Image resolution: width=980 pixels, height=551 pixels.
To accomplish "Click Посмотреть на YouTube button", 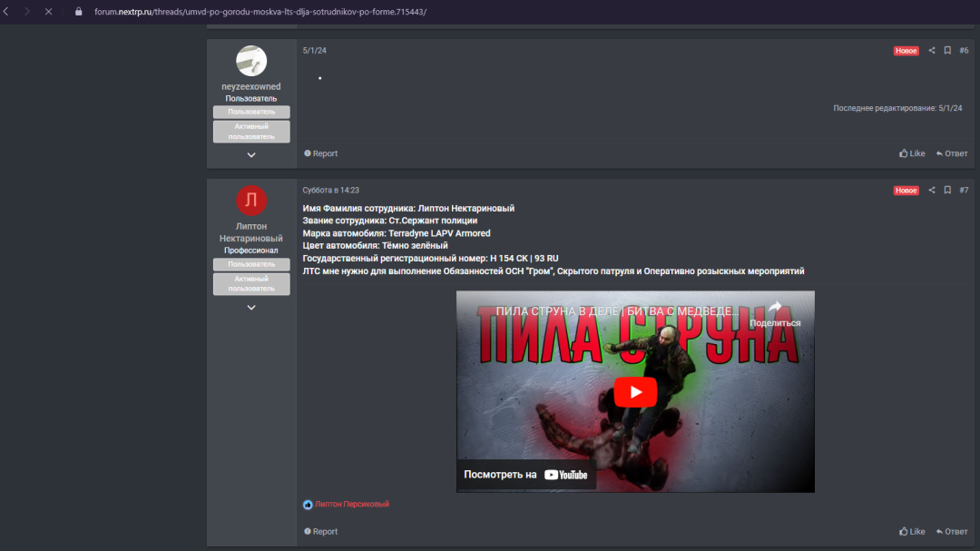I will click(x=525, y=475).
